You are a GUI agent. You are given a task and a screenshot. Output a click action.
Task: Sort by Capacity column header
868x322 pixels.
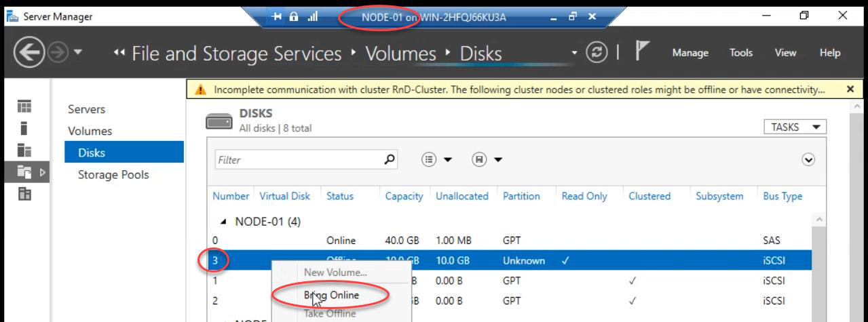click(x=404, y=196)
